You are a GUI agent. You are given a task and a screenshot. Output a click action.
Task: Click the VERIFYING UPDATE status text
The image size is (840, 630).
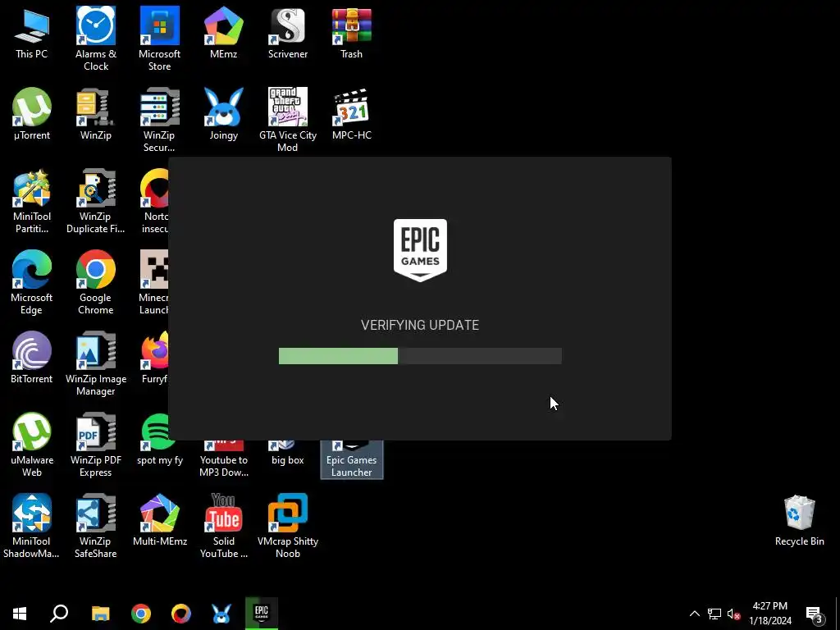(x=420, y=325)
